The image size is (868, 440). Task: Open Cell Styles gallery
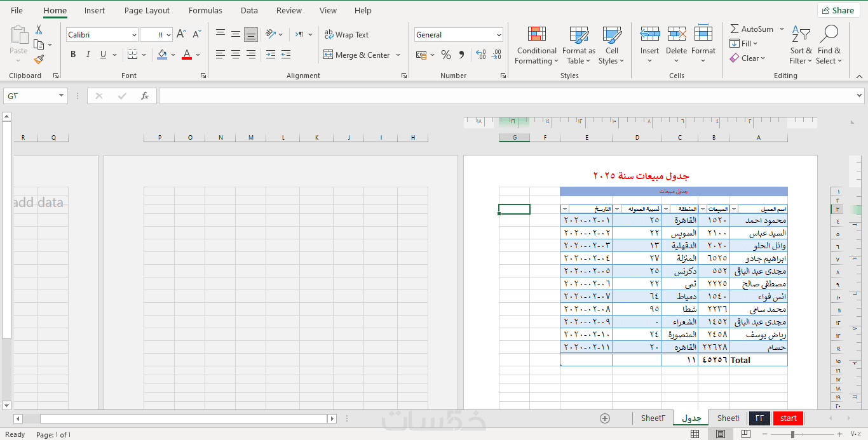611,45
